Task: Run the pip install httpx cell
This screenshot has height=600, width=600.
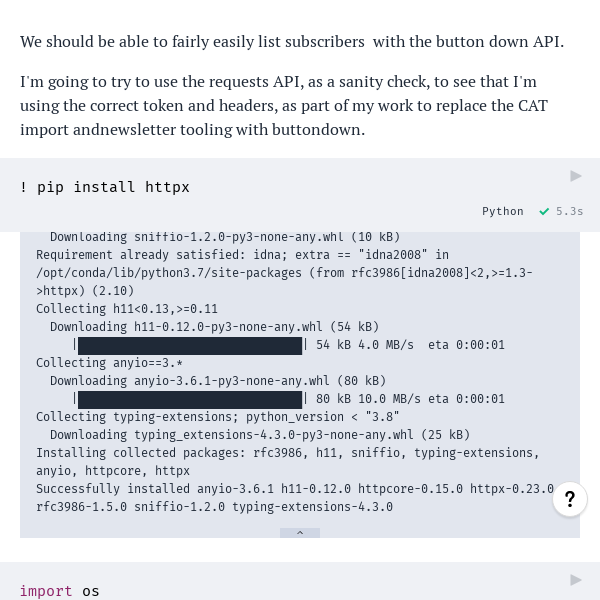Action: coord(576,176)
